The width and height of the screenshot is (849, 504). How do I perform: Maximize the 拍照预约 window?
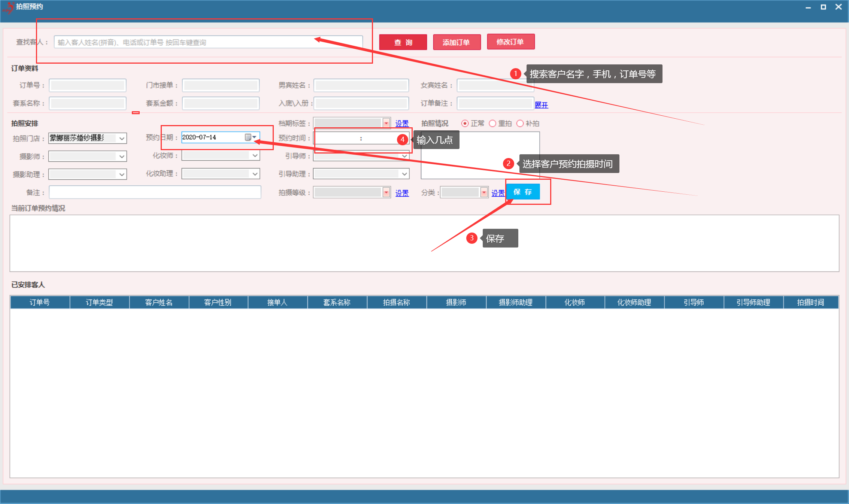(823, 7)
